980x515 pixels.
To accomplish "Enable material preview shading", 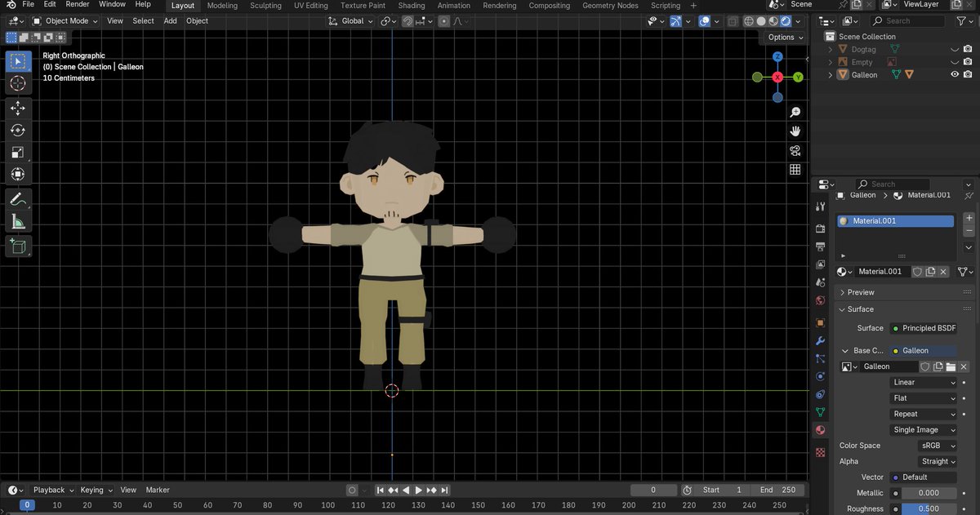I will 773,21.
